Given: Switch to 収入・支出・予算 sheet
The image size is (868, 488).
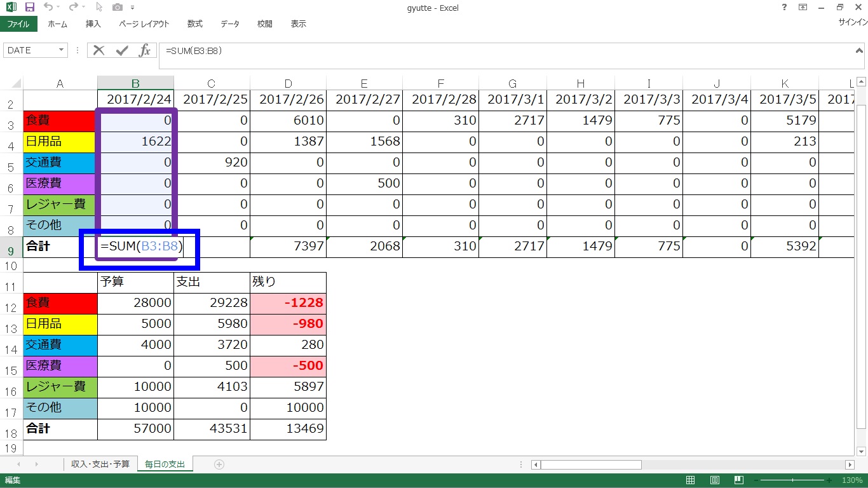Looking at the screenshot, I should pyautogui.click(x=100, y=464).
